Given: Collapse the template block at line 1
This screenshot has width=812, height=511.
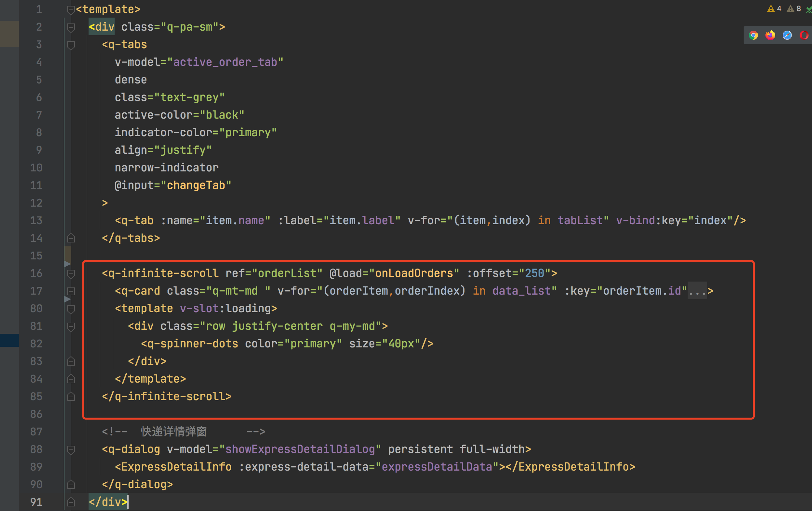Looking at the screenshot, I should [x=71, y=9].
